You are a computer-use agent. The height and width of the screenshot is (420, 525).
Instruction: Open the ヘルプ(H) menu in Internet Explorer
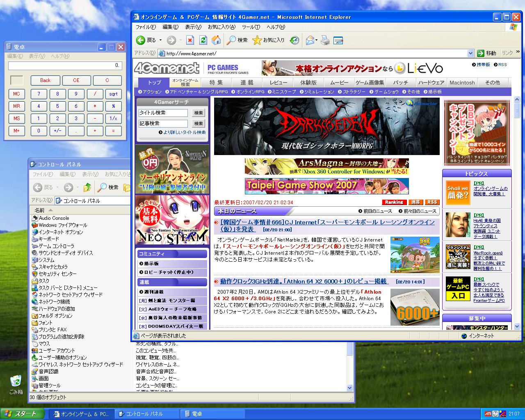276,27
